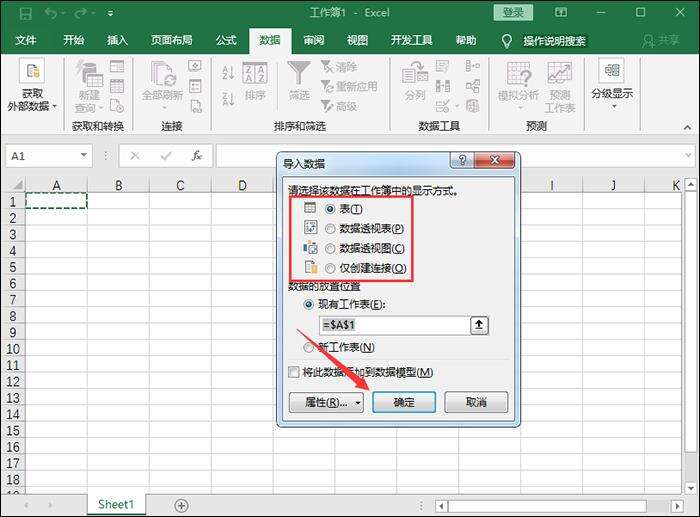Open the Properties (R) button dropdown arrow
This screenshot has height=517, width=700.
click(x=358, y=403)
